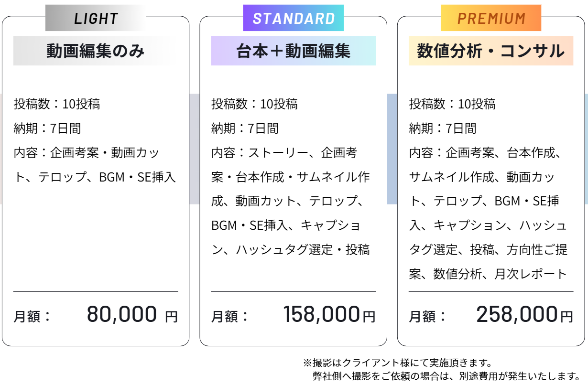Viewport: 588px width, 385px height.
Task: Click 投稿数：10投稿 in the LIGHT plan
Action: [57, 104]
